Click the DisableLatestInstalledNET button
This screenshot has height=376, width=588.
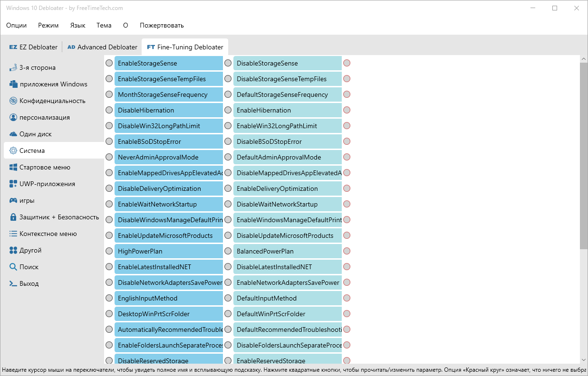tap(288, 267)
